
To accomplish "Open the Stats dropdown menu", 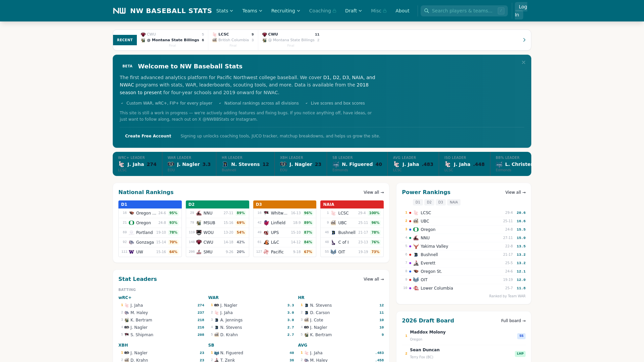I will pyautogui.click(x=224, y=11).
